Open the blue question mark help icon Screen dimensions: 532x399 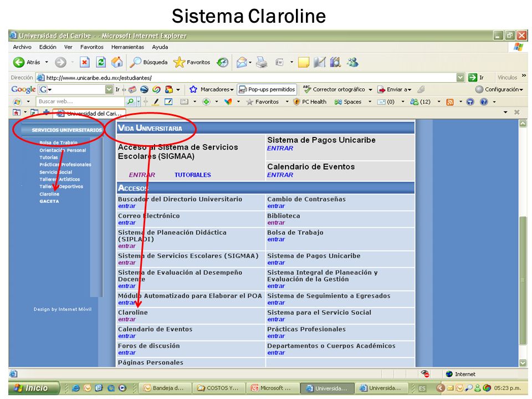484,102
